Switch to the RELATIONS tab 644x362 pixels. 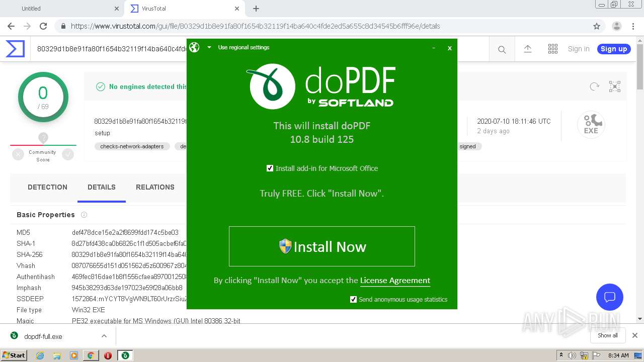click(155, 187)
